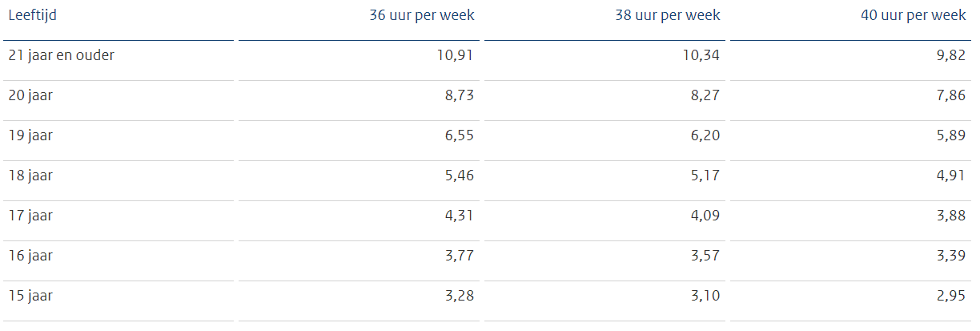980x331 pixels.
Task: Select the 20 jaar row label
Action: (x=30, y=95)
